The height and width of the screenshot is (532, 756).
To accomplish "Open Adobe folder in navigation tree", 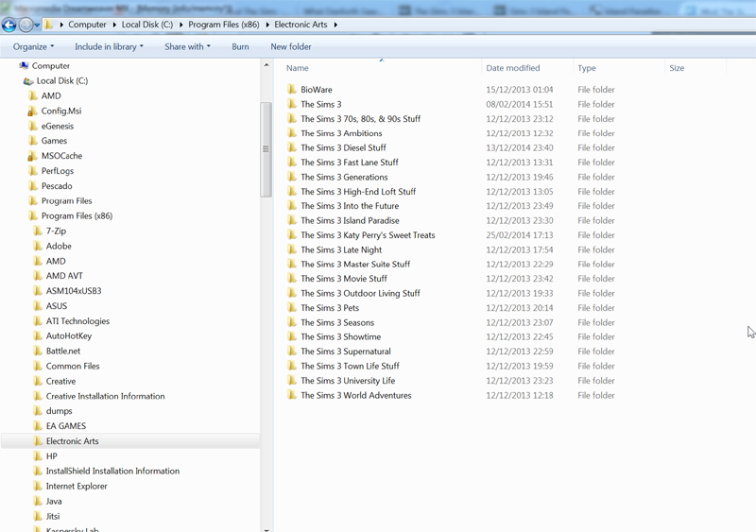I will coord(59,246).
